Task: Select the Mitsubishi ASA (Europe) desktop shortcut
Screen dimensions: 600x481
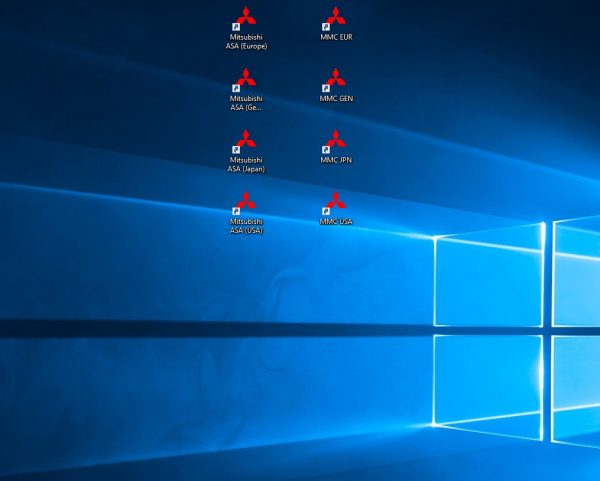Action: pos(246,28)
